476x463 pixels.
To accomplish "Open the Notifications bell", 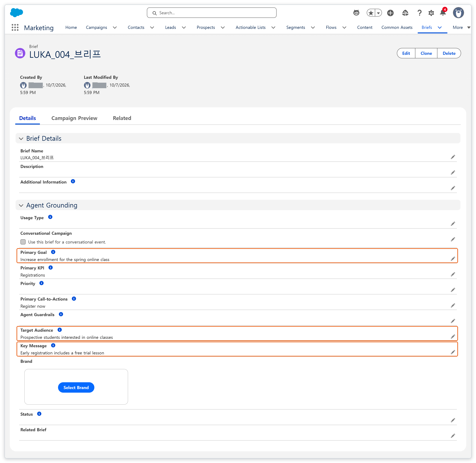I will (x=443, y=13).
